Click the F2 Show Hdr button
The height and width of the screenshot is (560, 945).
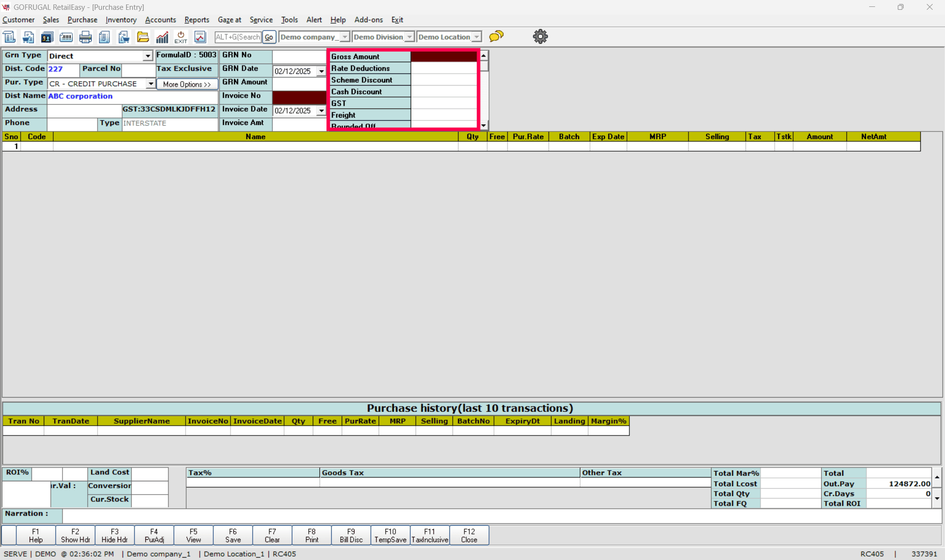pos(75,535)
